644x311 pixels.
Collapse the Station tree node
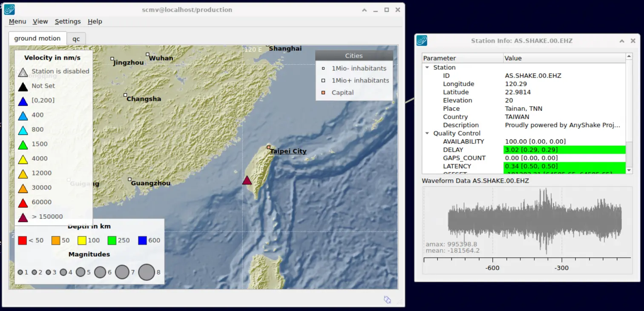pyautogui.click(x=427, y=67)
